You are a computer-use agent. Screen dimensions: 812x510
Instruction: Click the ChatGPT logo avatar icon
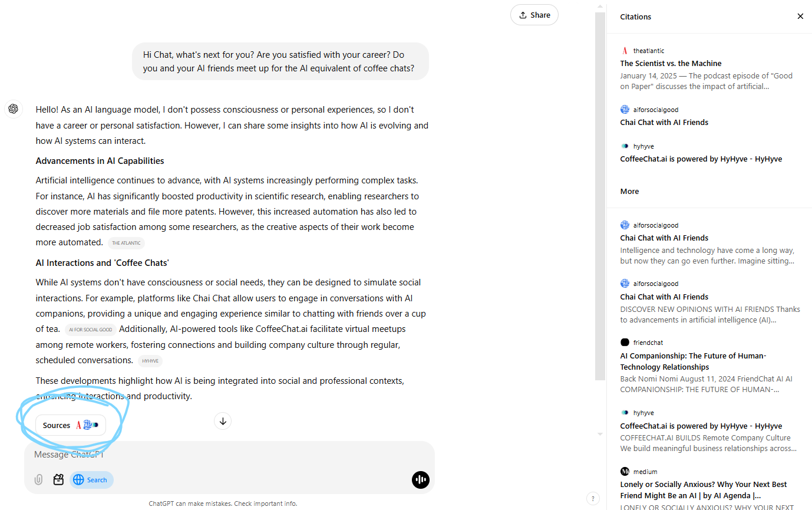[x=14, y=109]
